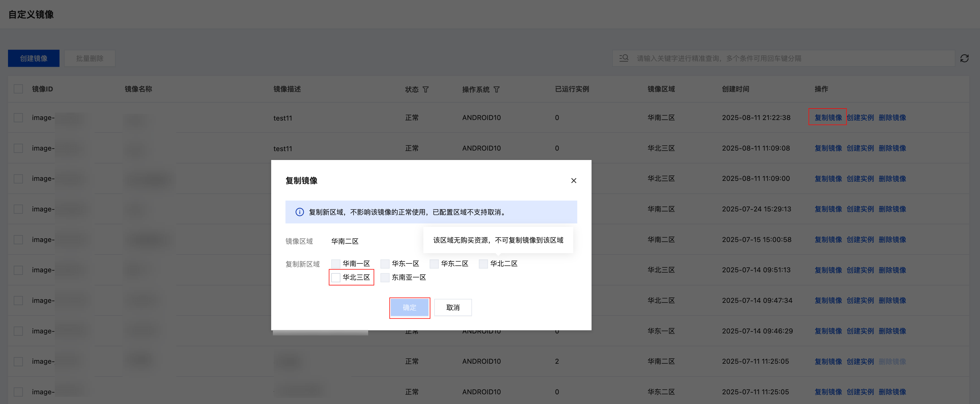Screen dimensions: 980x404
Task: Click the 取消 button in dialog
Action: pyautogui.click(x=453, y=307)
